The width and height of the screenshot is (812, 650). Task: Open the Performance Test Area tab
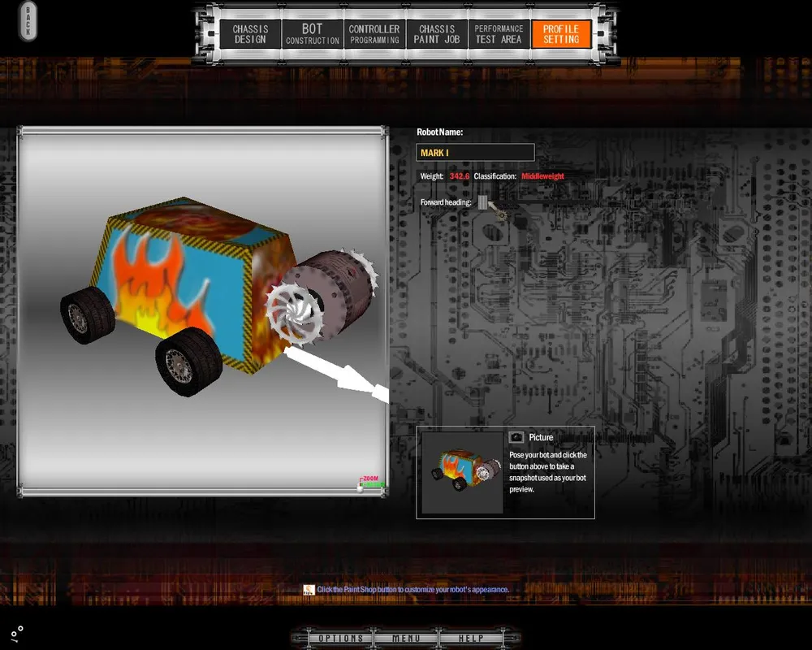(499, 34)
